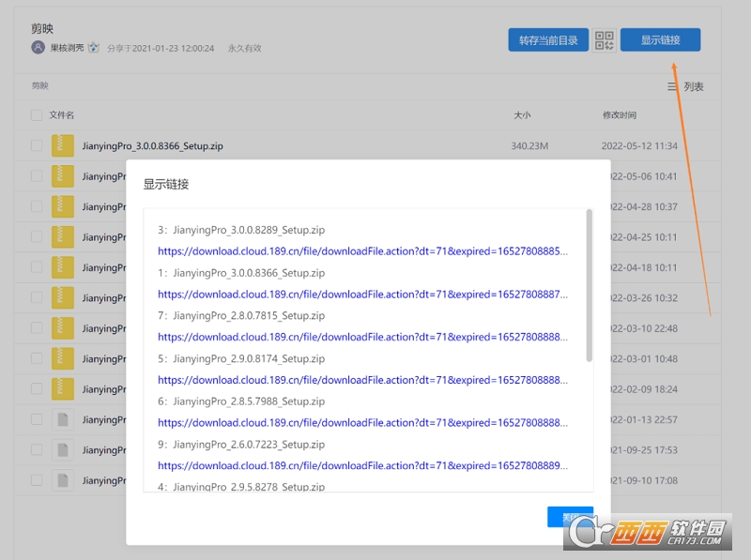Click the document icon in the last file row
Screen dimensions: 751x560
pos(63,480)
